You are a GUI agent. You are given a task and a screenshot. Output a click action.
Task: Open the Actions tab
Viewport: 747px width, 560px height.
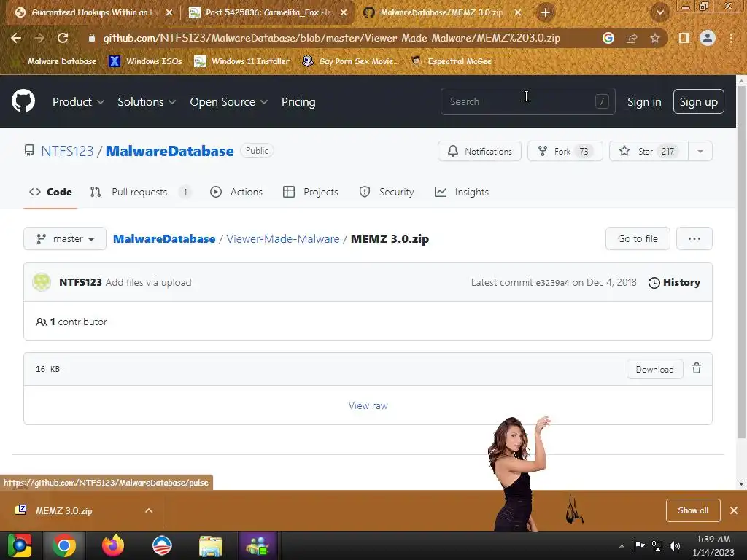coord(236,192)
